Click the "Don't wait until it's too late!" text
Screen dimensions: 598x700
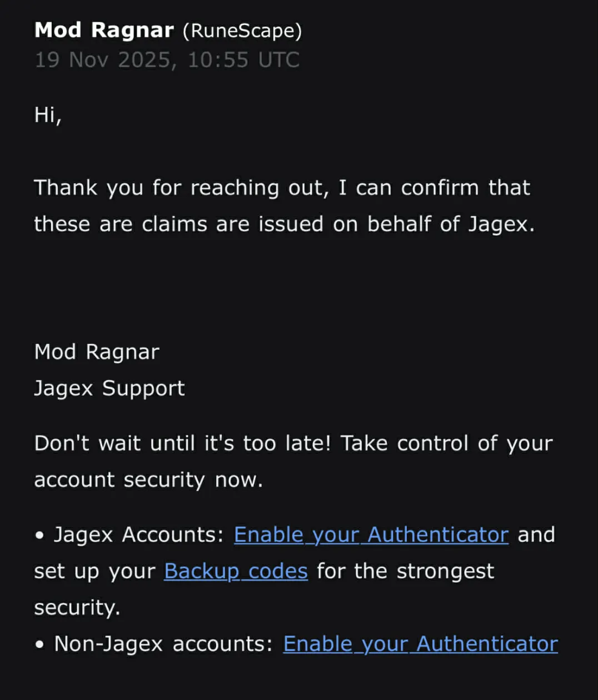(182, 443)
